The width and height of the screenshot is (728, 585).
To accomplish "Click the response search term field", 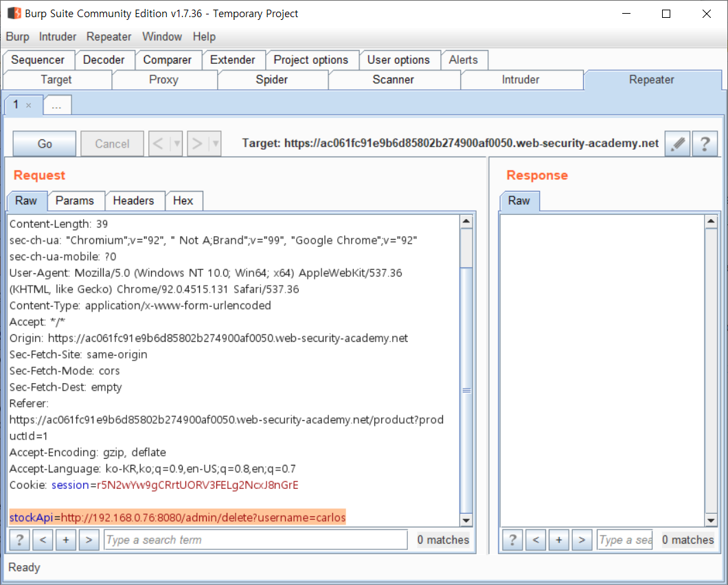I will [624, 540].
